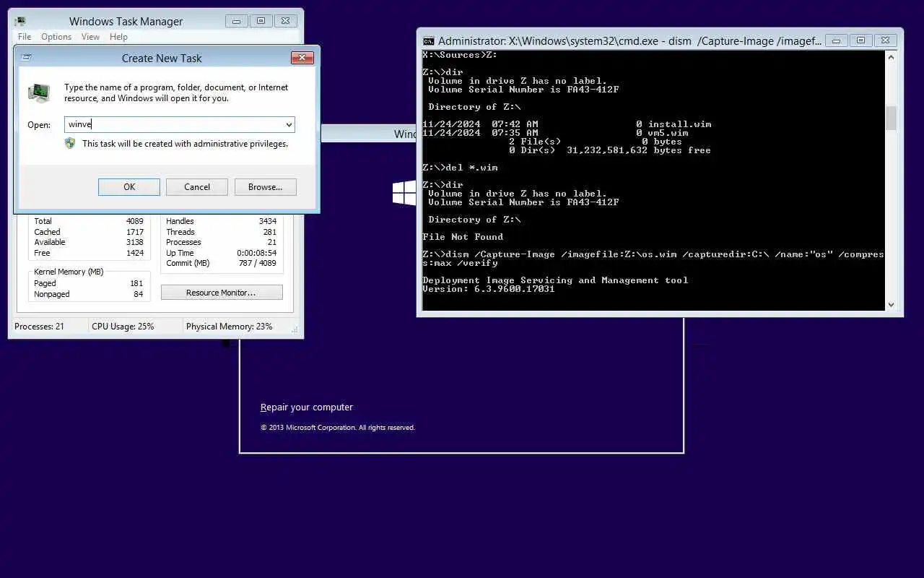
Task: Click the Windows logo in Setup window
Action: point(404,193)
